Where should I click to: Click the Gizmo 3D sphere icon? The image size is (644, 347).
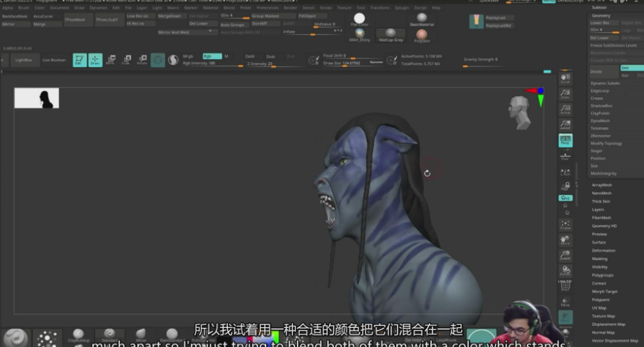coord(157,60)
